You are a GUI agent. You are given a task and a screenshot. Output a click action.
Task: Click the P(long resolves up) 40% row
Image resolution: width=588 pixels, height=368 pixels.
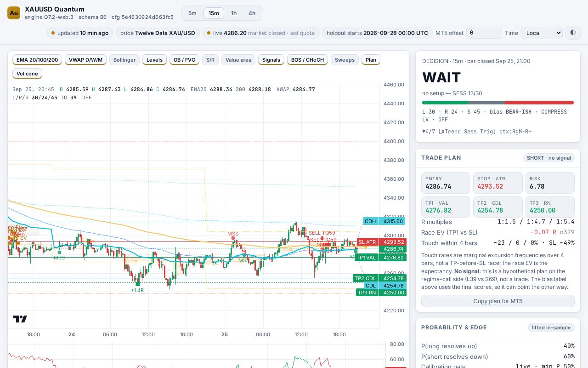point(498,346)
